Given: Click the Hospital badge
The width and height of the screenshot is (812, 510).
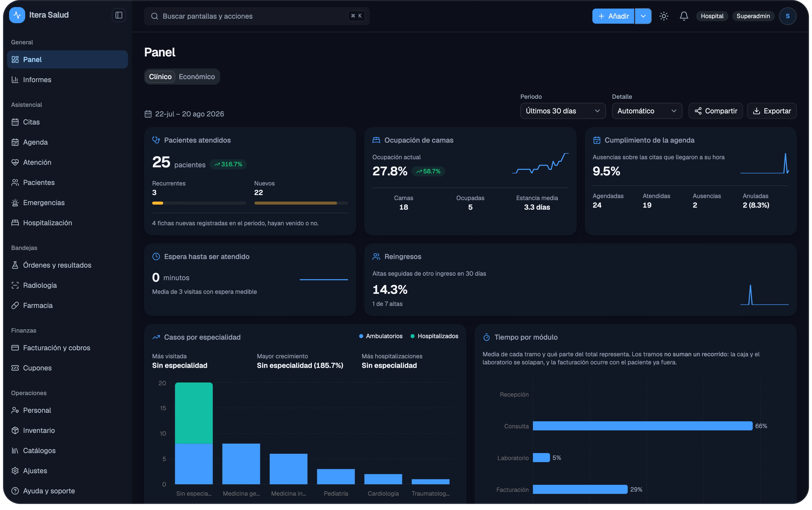Looking at the screenshot, I should click(712, 16).
